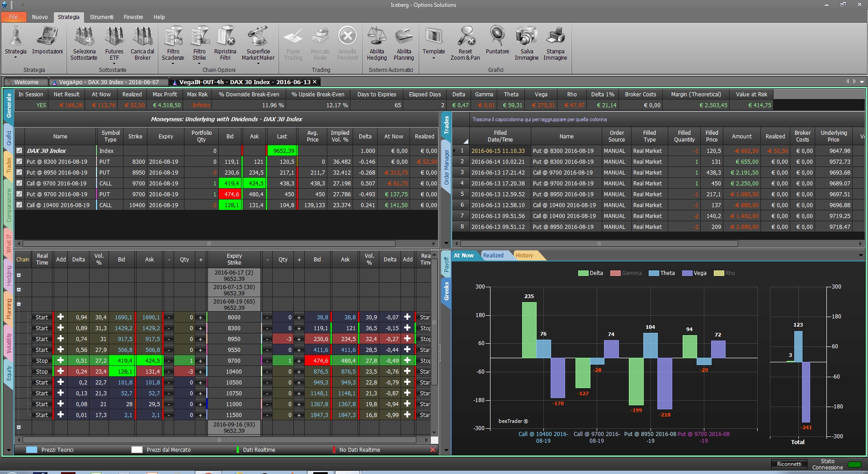Select the Filtro Scadenze icon
Image resolution: width=868 pixels, height=474 pixels.
[173, 36]
